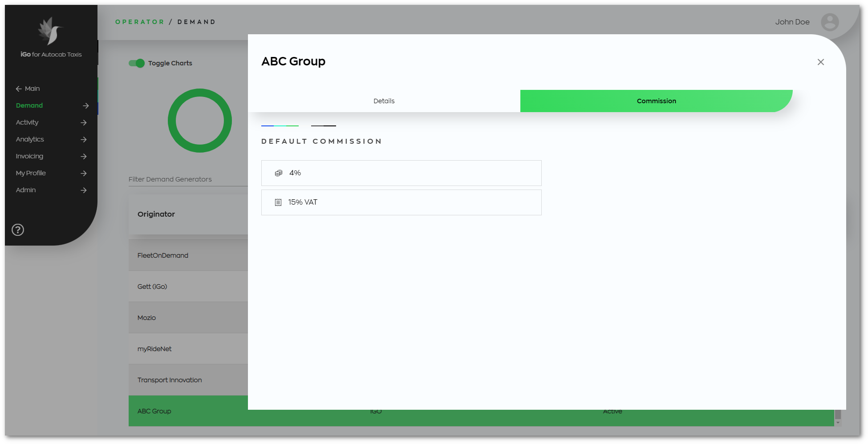
Task: Click the 15% VAT field
Action: [401, 202]
